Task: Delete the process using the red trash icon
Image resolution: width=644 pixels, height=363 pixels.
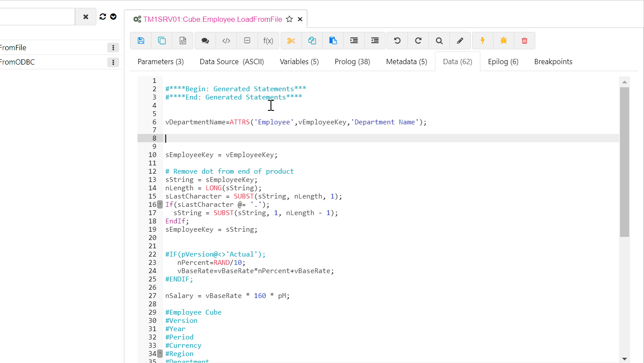Action: 524,40
